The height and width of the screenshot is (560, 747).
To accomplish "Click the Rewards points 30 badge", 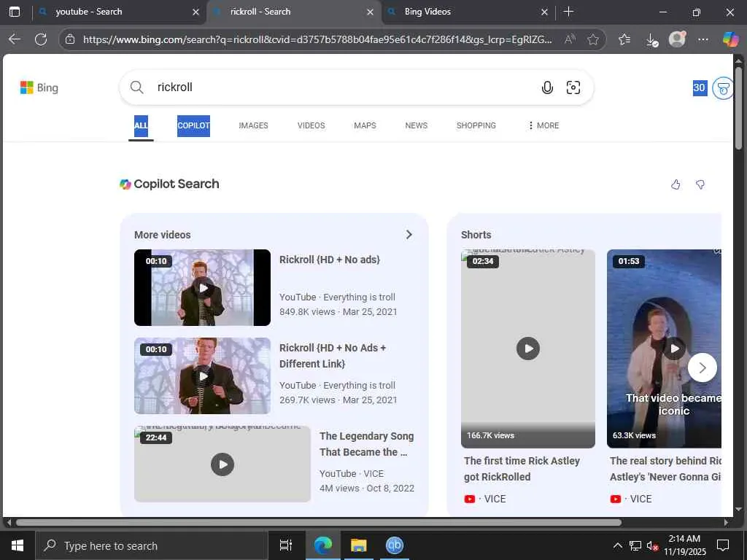I will (x=700, y=87).
